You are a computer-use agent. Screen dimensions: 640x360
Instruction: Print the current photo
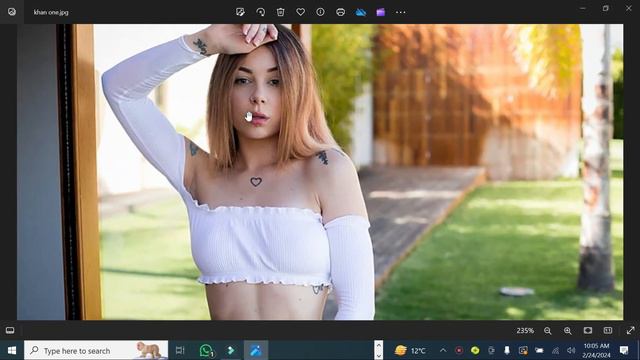pos(340,12)
